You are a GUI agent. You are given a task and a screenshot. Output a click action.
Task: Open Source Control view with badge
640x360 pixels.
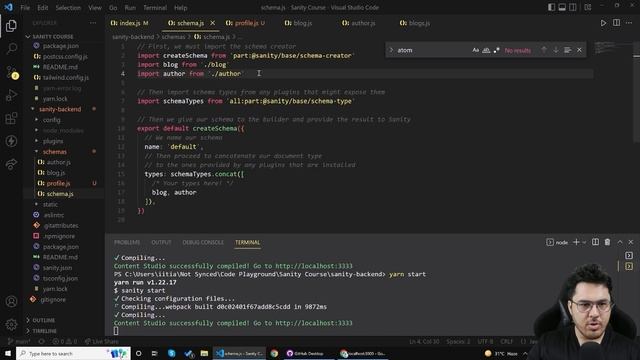[x=11, y=72]
